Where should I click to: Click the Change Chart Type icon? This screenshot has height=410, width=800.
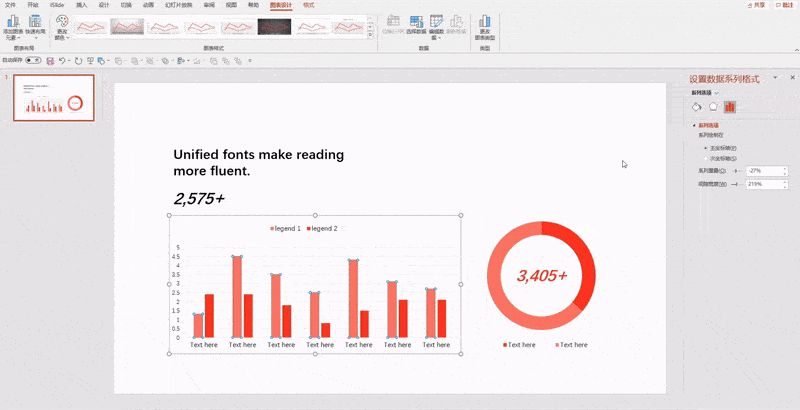(484, 21)
